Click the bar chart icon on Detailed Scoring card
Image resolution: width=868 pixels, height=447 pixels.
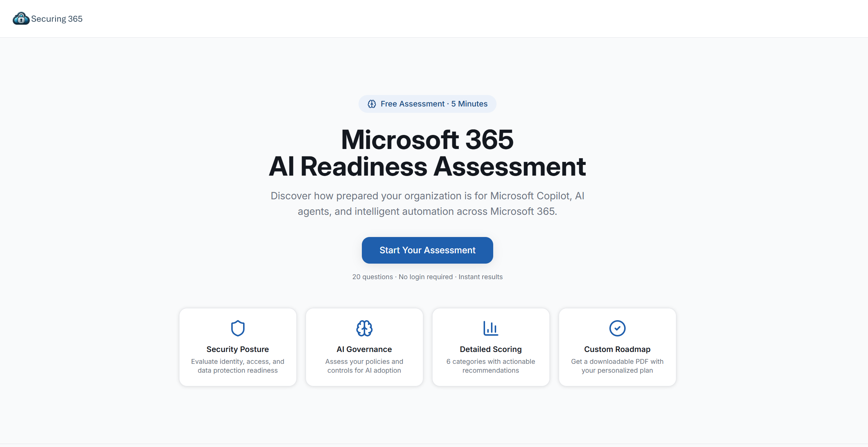coord(491,328)
